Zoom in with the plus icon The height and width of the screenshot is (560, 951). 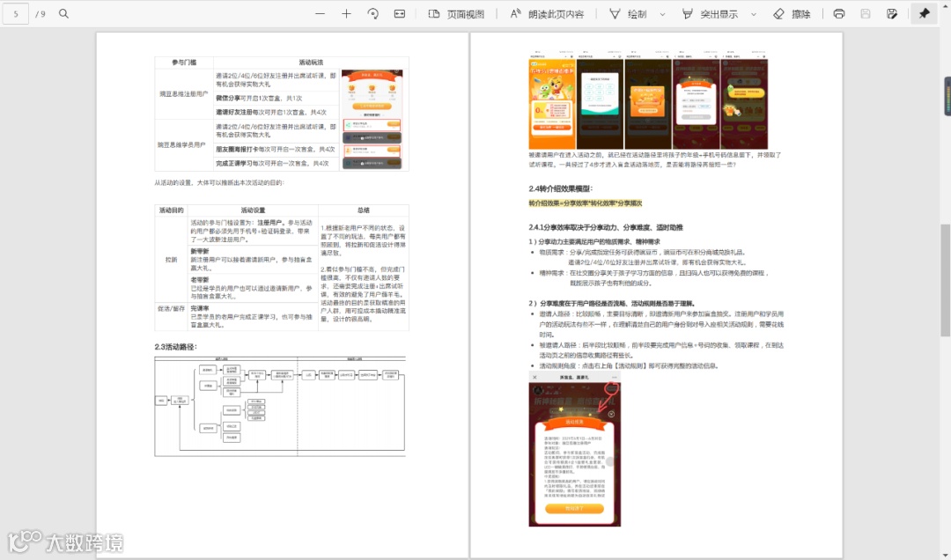click(346, 13)
